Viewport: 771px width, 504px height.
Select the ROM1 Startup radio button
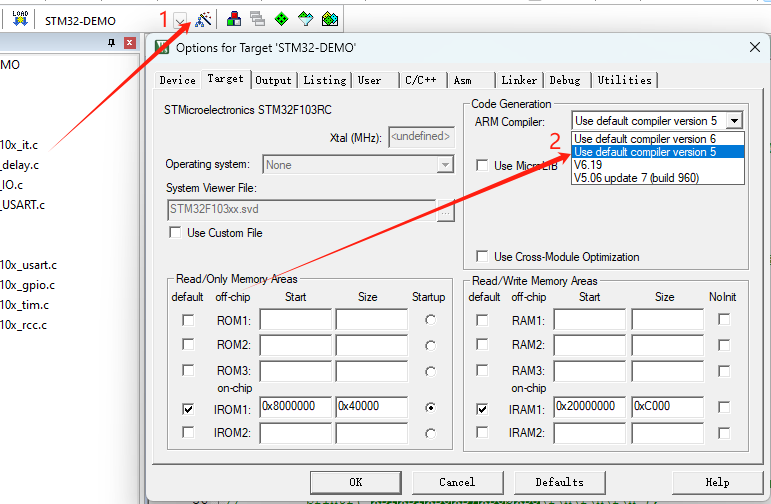430,320
